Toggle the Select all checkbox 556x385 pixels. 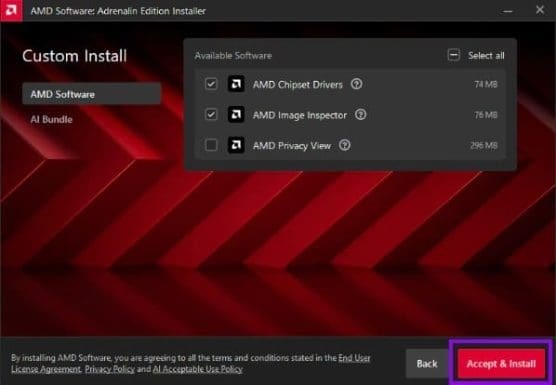[x=454, y=55]
